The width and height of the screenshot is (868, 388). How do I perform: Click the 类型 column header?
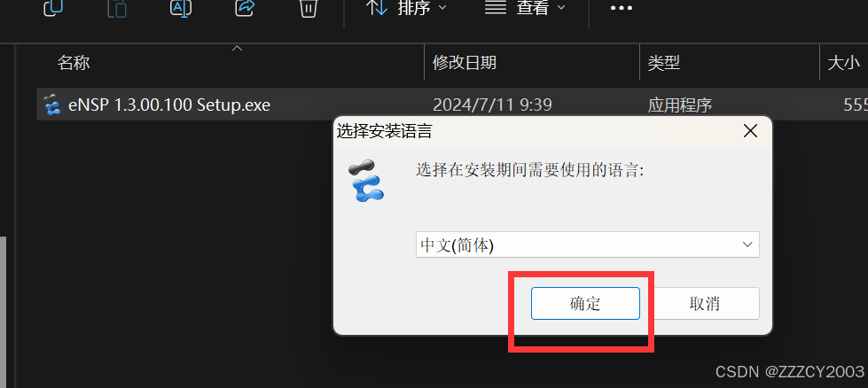point(664,63)
